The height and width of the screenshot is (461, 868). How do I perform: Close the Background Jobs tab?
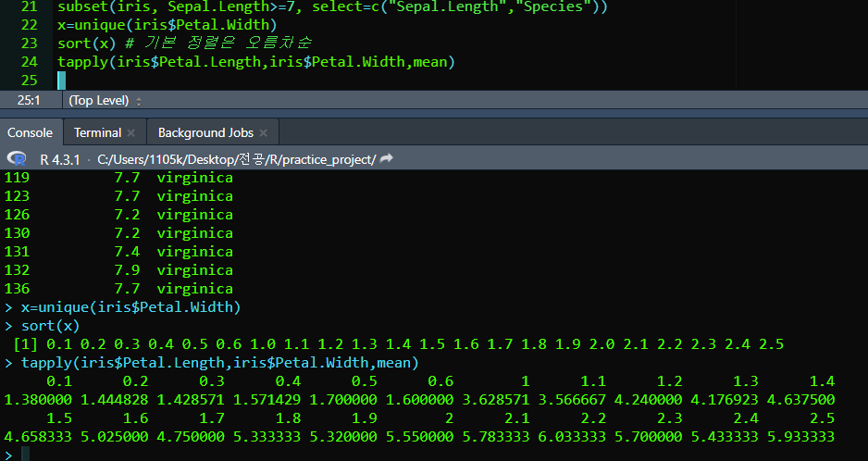(264, 133)
